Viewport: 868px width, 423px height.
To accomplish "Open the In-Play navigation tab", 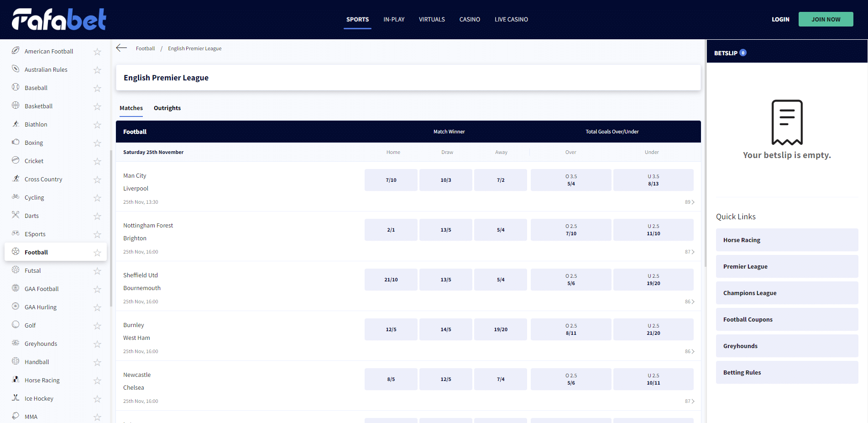I will [394, 19].
